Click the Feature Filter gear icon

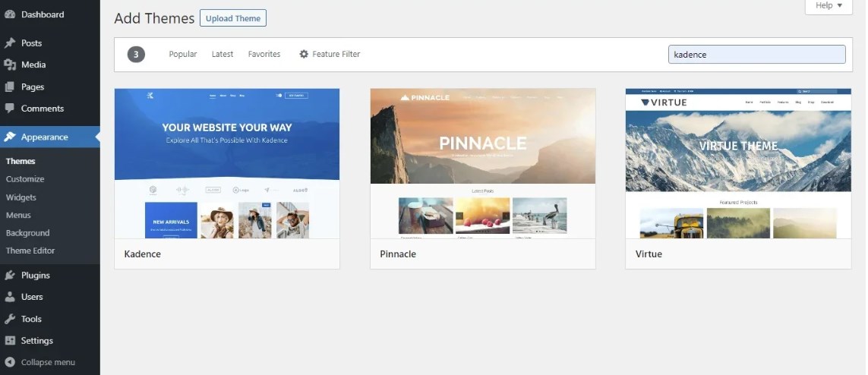pyautogui.click(x=304, y=54)
